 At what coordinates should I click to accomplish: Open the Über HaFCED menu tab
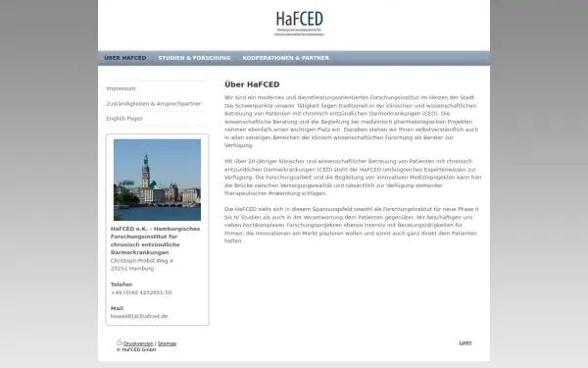124,58
